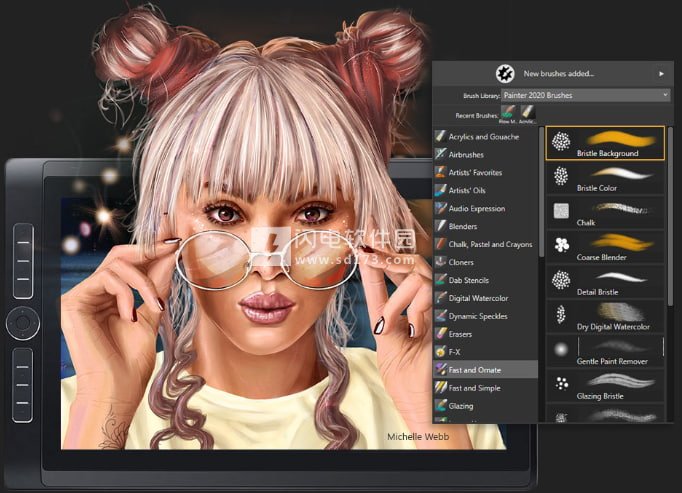Open Chalk, Pastel and Crayons category icon

coord(441,244)
